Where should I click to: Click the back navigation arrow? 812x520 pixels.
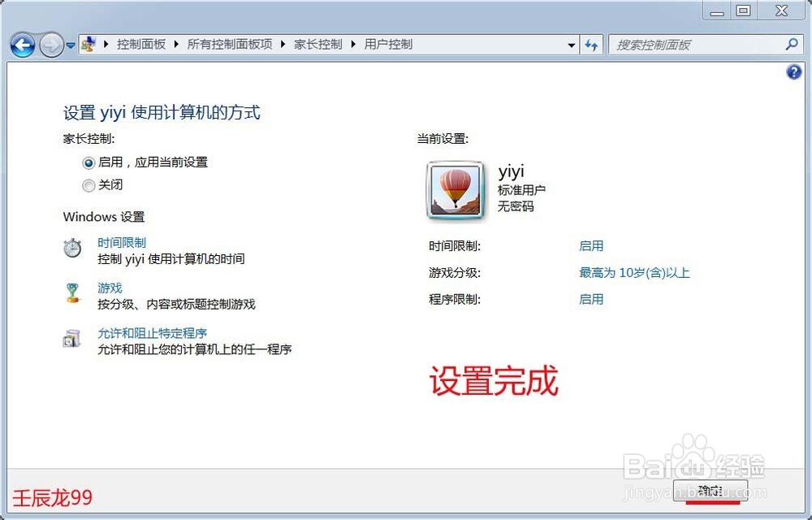23,45
